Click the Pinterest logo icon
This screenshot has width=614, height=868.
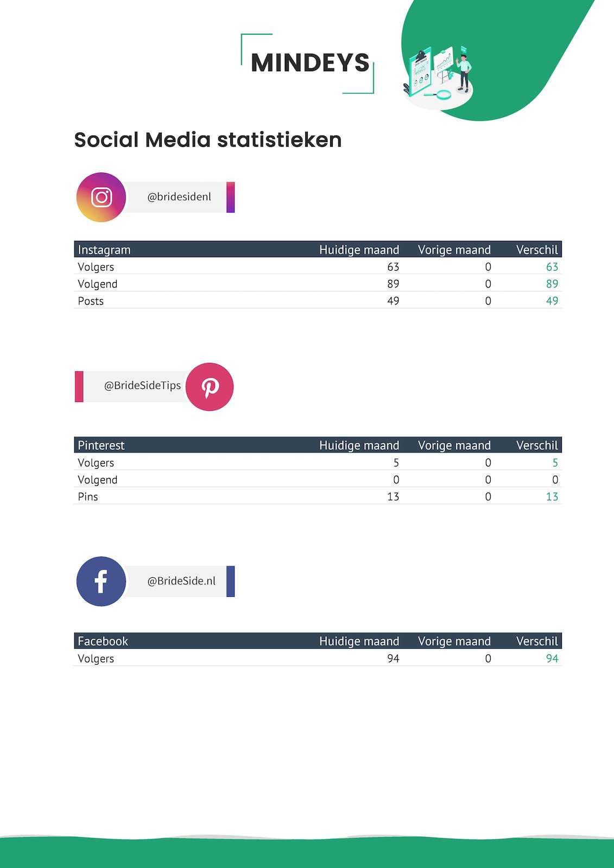pyautogui.click(x=210, y=387)
